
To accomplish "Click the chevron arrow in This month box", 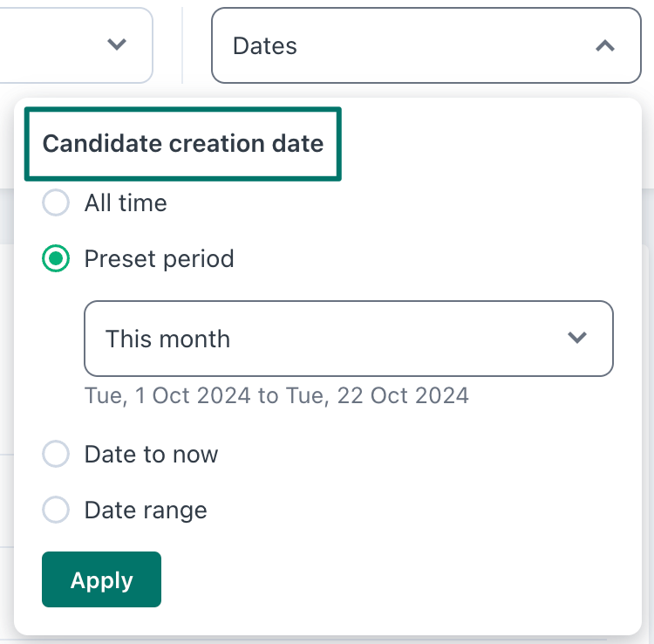I will coord(577,337).
